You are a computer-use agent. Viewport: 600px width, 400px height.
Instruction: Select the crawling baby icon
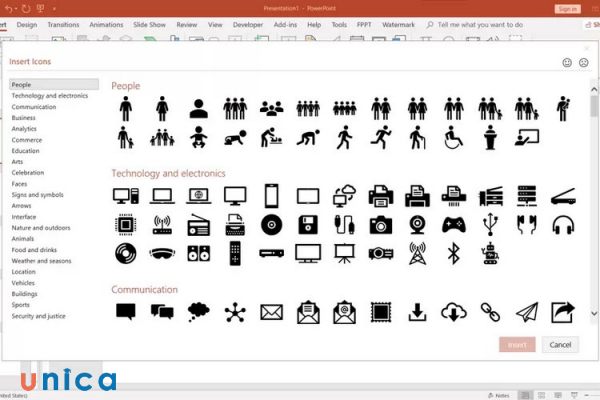tap(234, 136)
